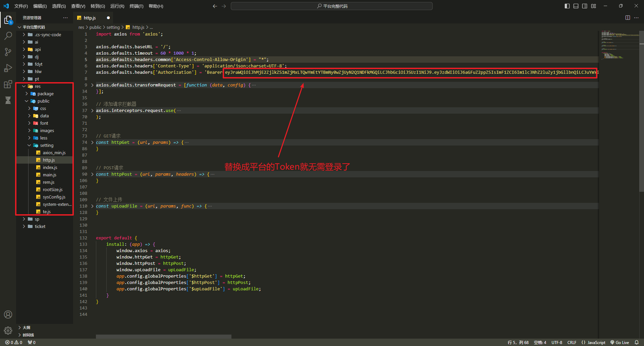This screenshot has width=644, height=346.
Task: Expand the package folder
Action: [x=45, y=94]
